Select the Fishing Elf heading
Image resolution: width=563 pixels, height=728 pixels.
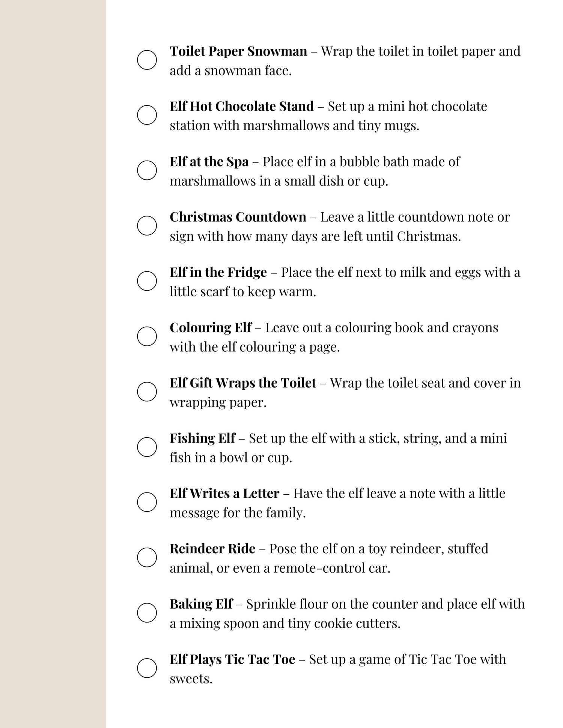tap(203, 438)
